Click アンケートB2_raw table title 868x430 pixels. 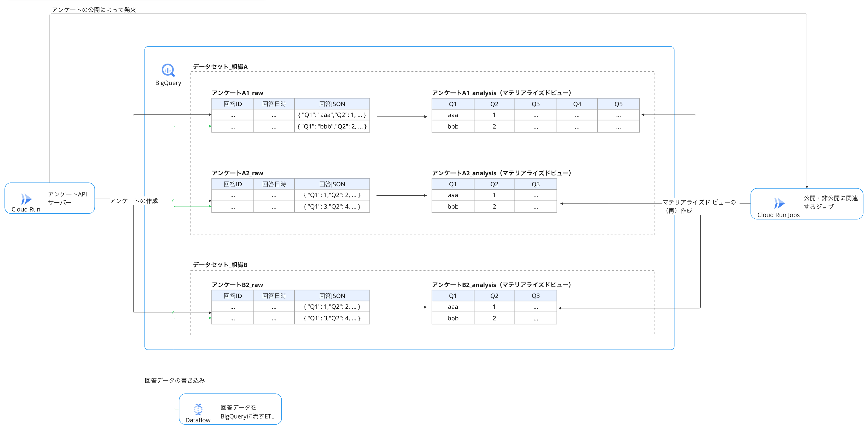[x=237, y=285]
